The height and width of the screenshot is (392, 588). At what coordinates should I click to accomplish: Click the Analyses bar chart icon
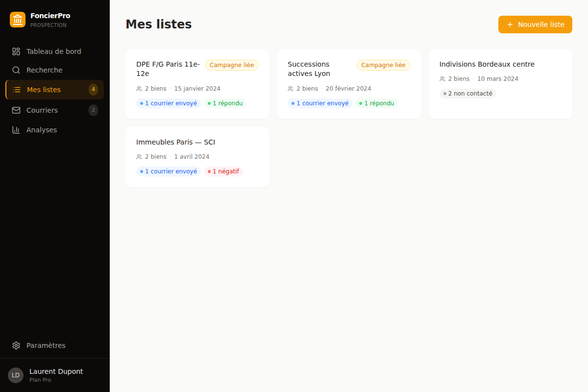point(16,130)
